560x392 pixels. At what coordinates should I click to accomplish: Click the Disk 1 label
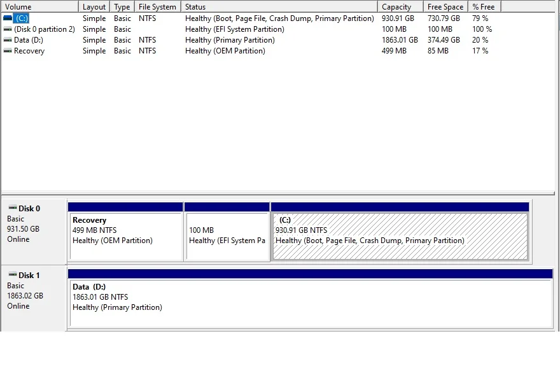29,276
